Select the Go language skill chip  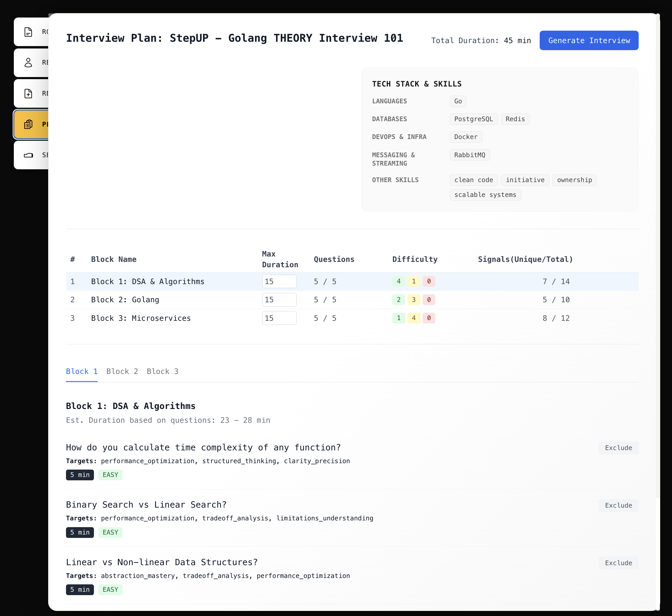pyautogui.click(x=458, y=101)
